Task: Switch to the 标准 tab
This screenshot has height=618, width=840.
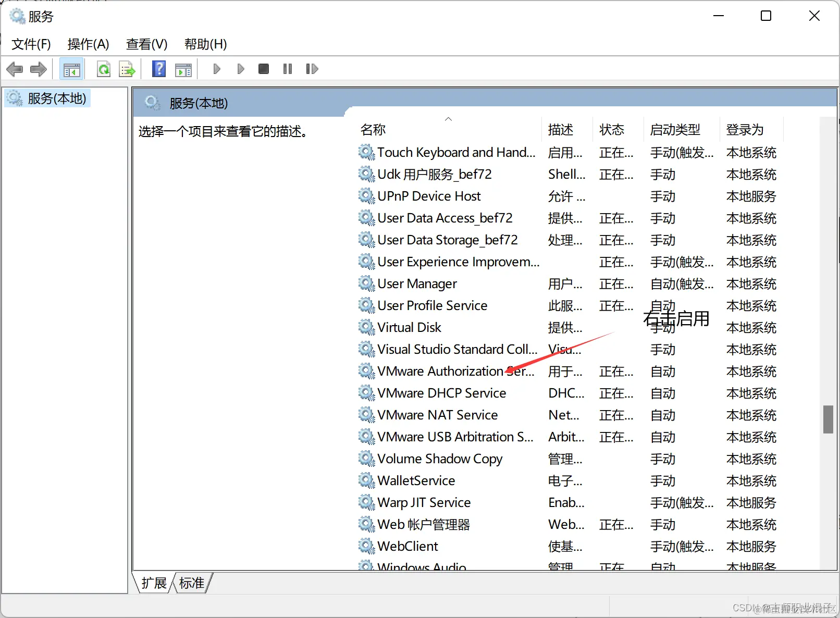Action: (x=192, y=583)
